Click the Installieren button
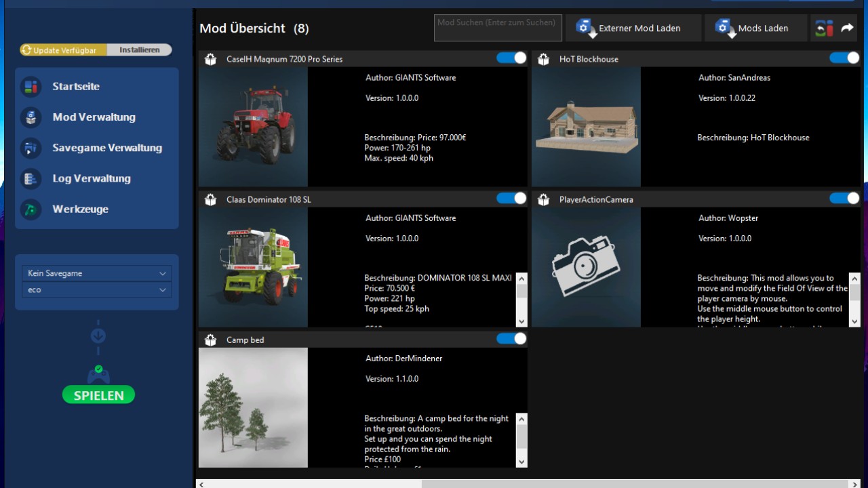 140,50
